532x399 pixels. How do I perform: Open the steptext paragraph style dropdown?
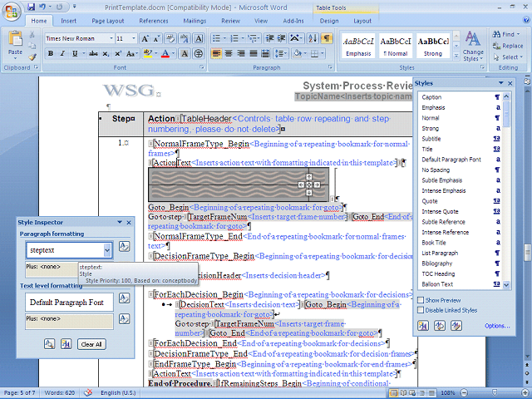pos(107,249)
